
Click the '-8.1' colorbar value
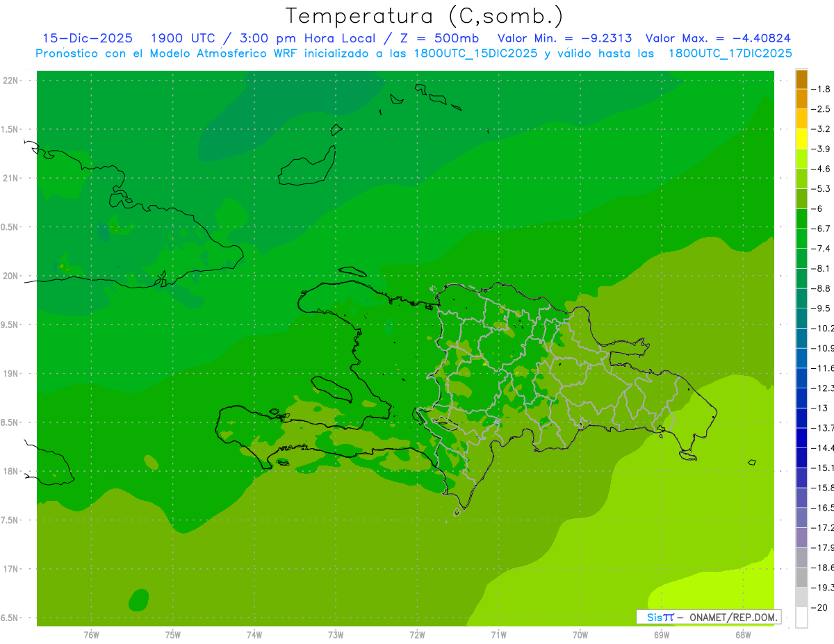[x=821, y=268]
